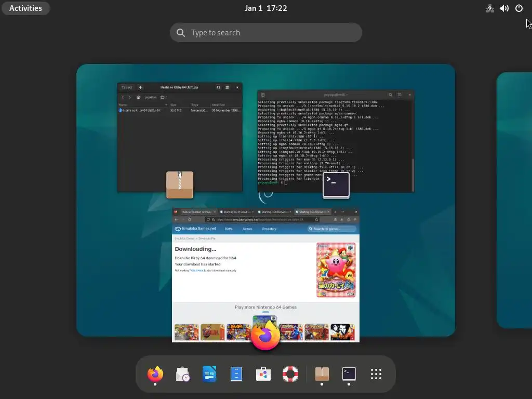Viewport: 532px width, 399px height.
Task: Show all applications grid
Action: click(x=376, y=374)
